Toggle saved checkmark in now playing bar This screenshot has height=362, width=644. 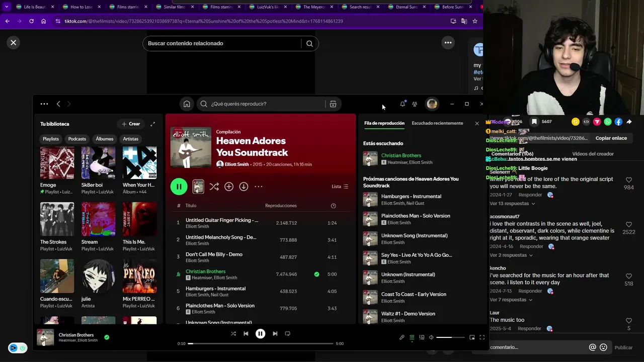(107, 337)
